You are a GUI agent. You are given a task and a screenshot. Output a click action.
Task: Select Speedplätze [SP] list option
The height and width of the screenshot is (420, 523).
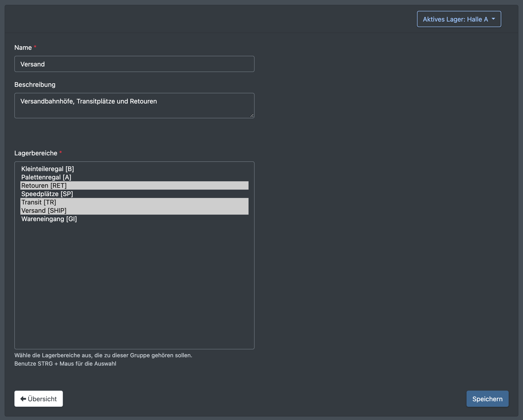134,194
